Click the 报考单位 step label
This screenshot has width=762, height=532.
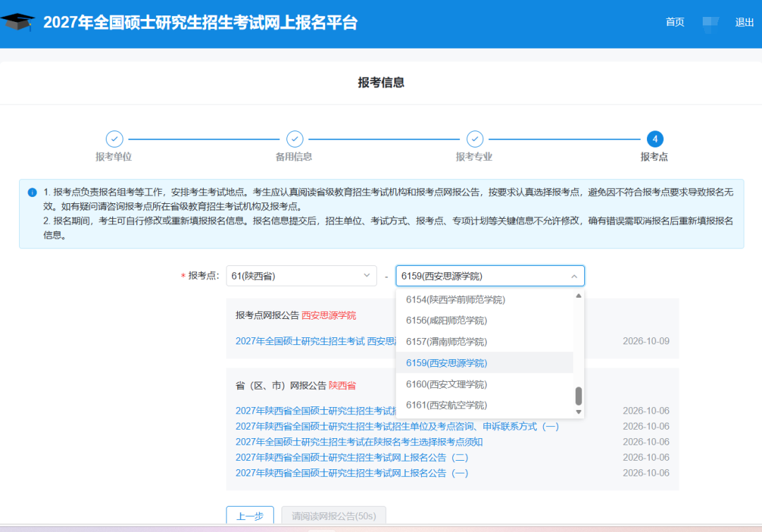114,157
